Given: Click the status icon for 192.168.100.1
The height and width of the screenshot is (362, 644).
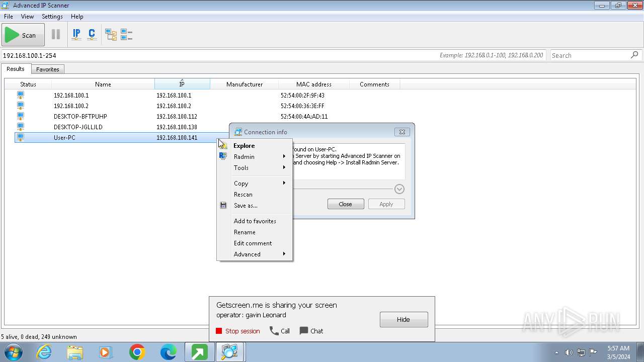Looking at the screenshot, I should click(21, 95).
